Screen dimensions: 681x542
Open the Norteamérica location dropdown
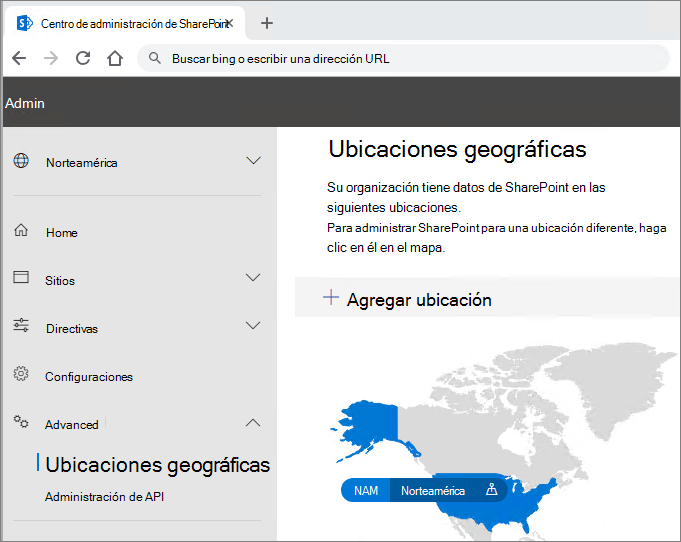point(137,162)
